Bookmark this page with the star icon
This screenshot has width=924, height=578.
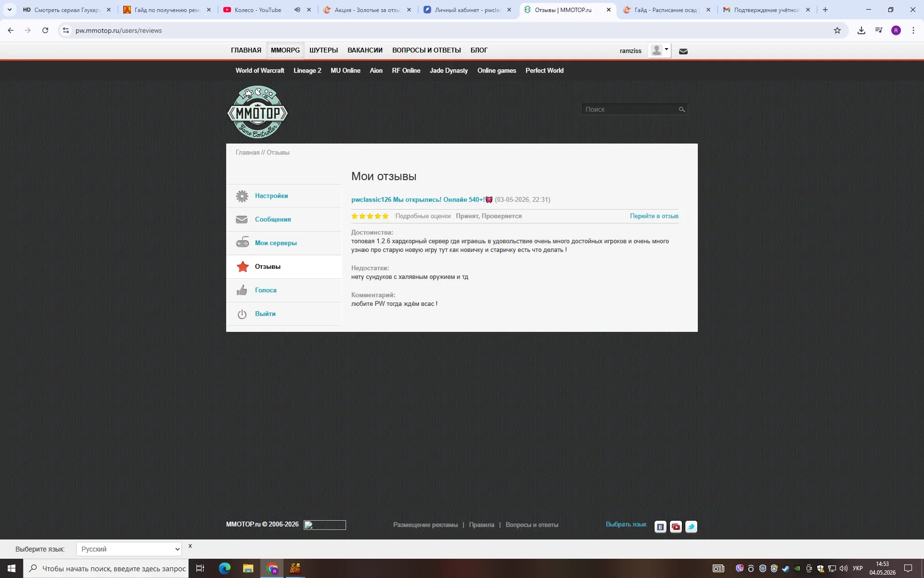coord(837,30)
